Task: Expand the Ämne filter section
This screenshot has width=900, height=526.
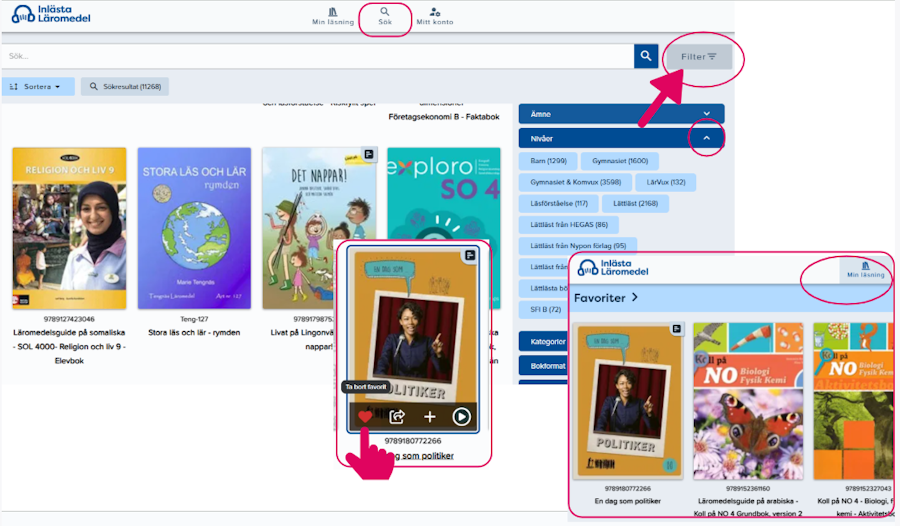Action: click(x=620, y=114)
